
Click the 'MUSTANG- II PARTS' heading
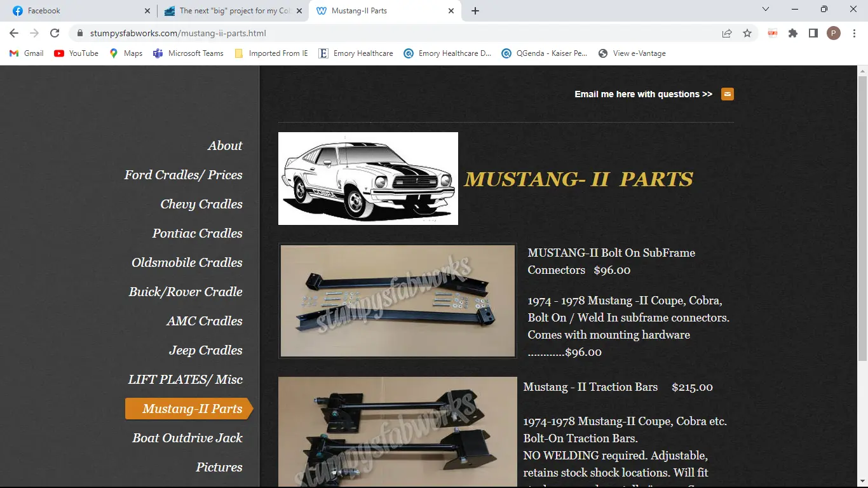[x=578, y=179]
